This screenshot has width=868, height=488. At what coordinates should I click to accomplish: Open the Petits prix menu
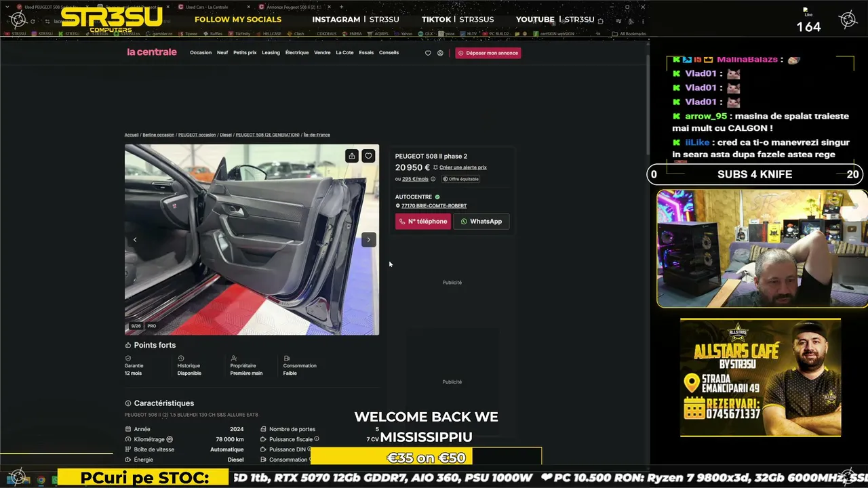point(245,53)
